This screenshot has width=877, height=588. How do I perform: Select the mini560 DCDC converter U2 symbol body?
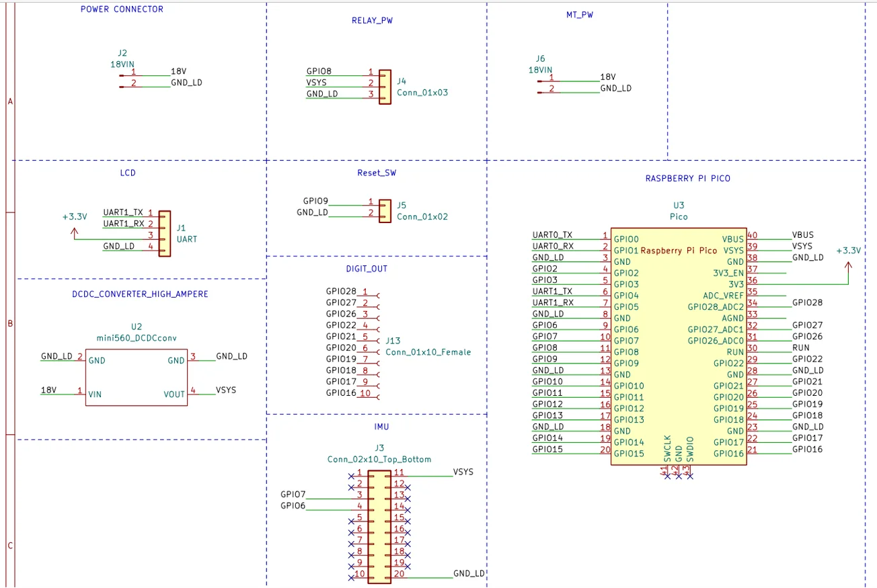pos(136,376)
